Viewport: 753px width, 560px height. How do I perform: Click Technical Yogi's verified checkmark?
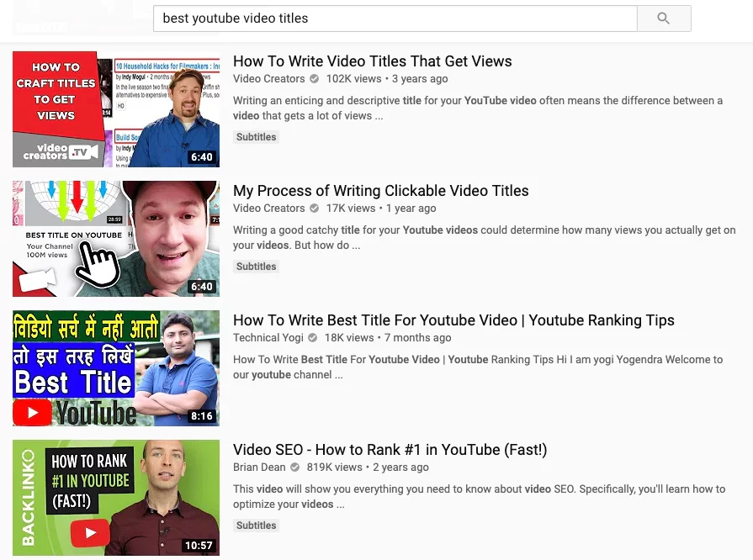pos(311,337)
